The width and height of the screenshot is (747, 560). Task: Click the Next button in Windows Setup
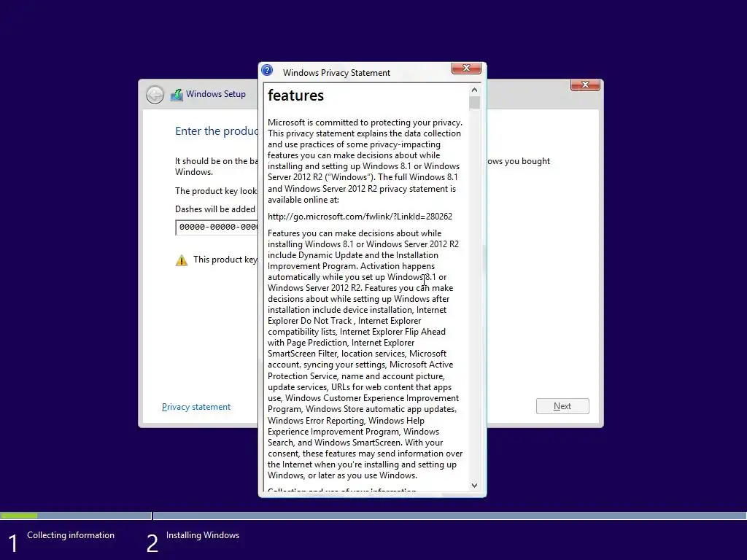pos(562,406)
